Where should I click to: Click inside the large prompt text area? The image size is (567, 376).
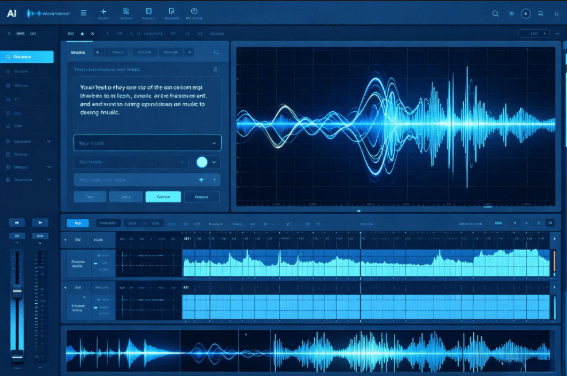click(147, 105)
